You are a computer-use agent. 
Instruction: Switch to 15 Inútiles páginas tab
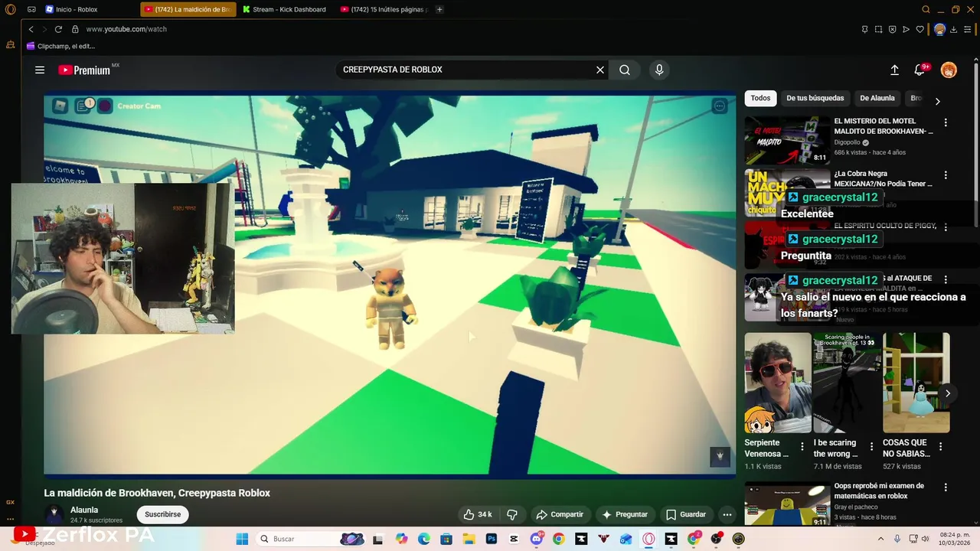384,9
